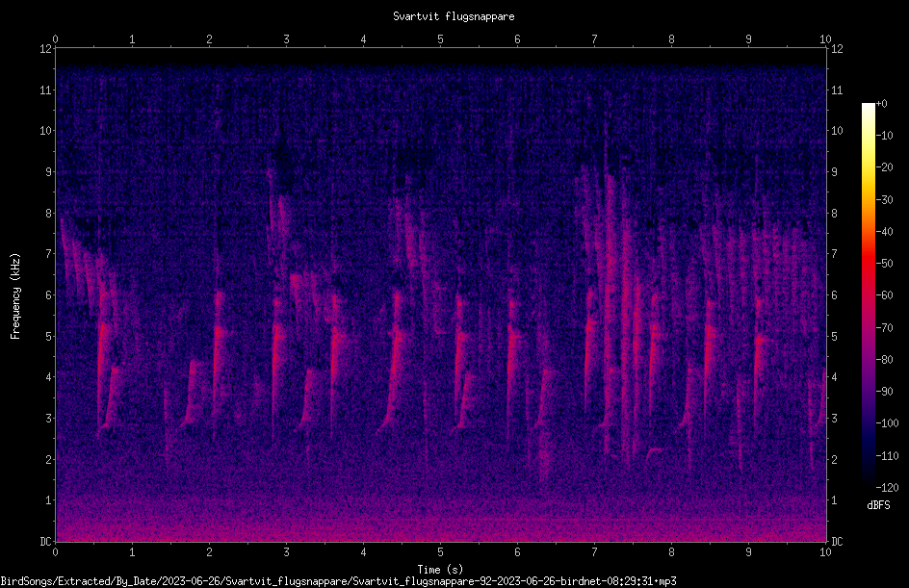Select the mp3 file path text
Image resolution: width=909 pixels, height=588 pixels.
[338, 581]
